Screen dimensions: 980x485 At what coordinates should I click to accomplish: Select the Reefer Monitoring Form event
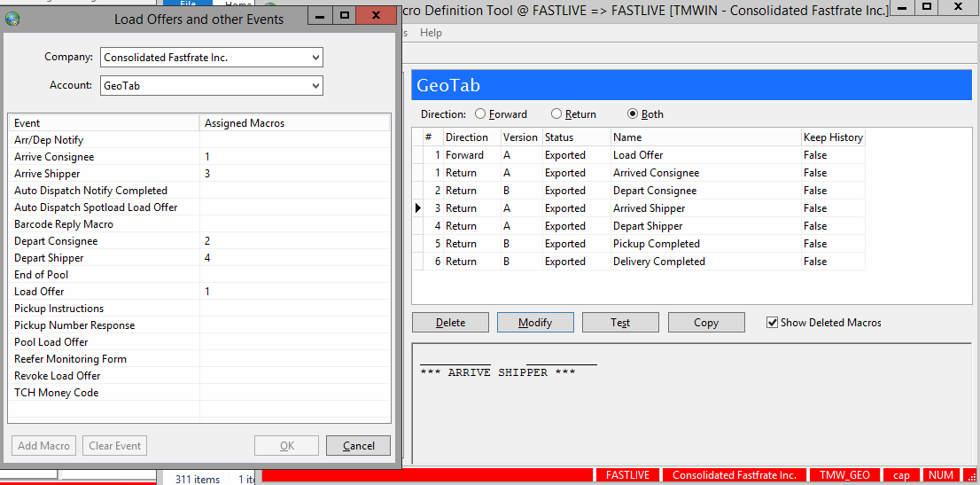199,359
